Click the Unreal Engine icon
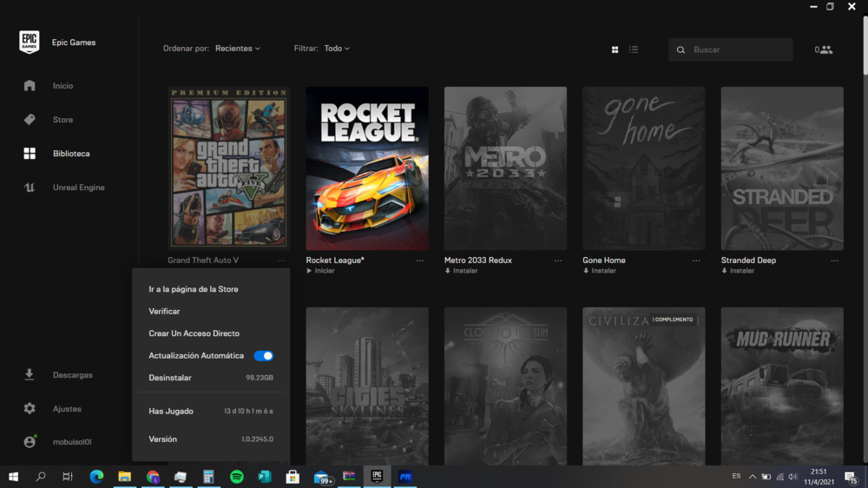 [x=30, y=188]
